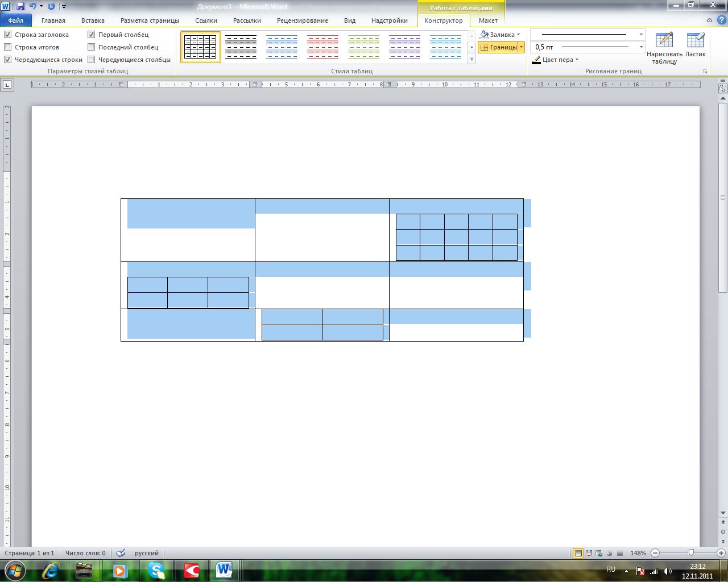The width and height of the screenshot is (728, 582).
Task: Switch to Print Layout view
Action: pyautogui.click(x=578, y=553)
